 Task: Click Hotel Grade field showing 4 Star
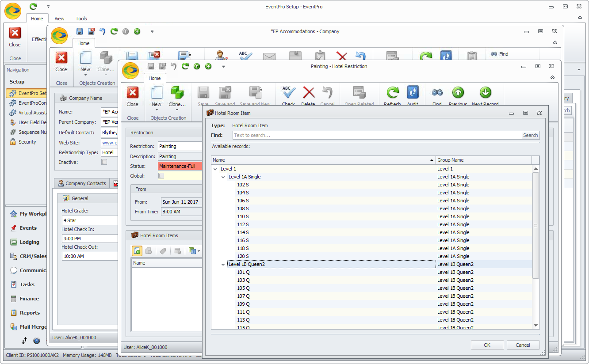90,220
